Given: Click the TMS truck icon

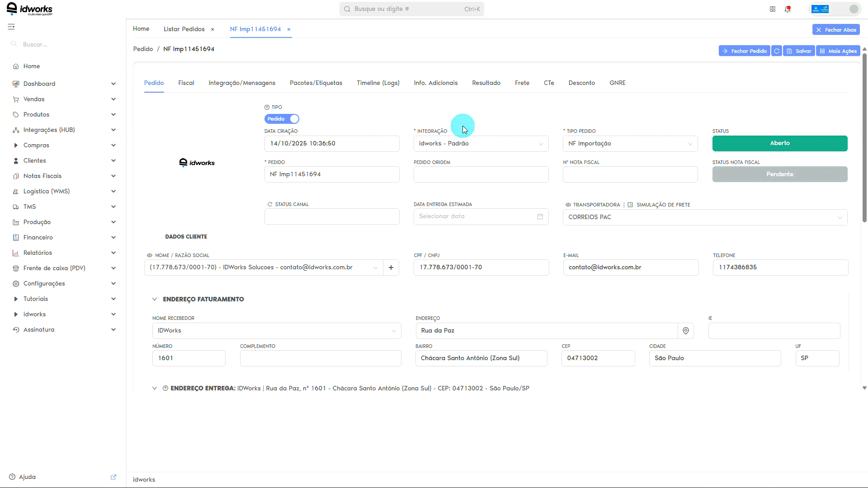Looking at the screenshot, I should 16,207.
